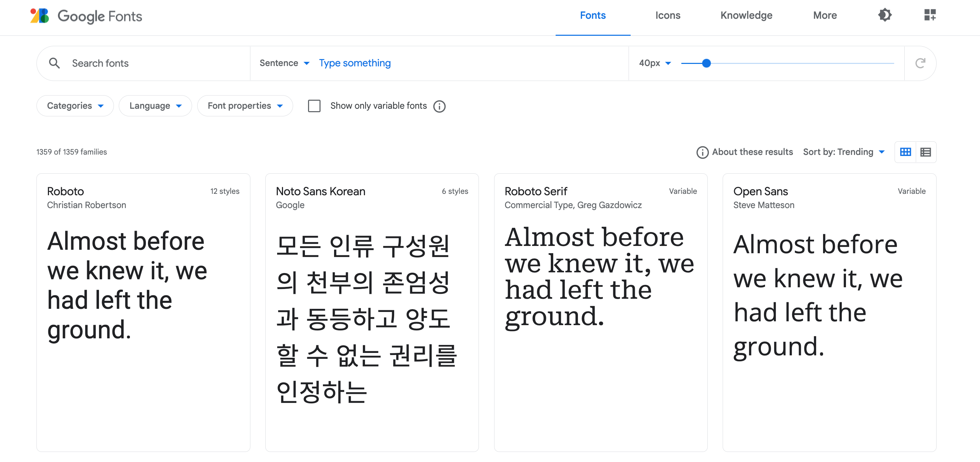
Task: Click the Google designer name under Noto Sans Korean
Action: click(x=290, y=205)
